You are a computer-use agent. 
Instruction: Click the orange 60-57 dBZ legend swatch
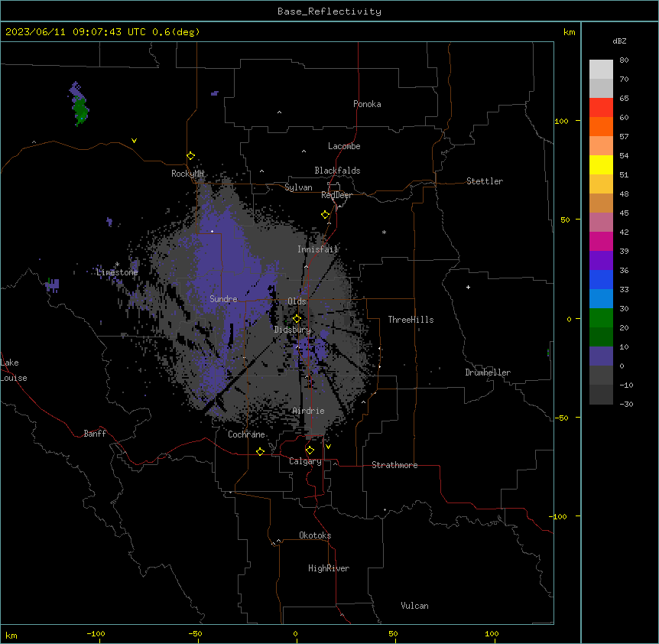point(601,126)
